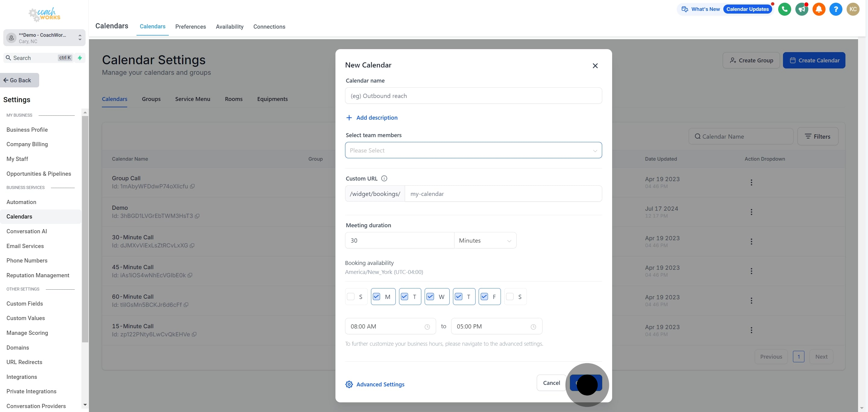868x412 pixels.
Task: Open the orange notifications bell
Action: (x=819, y=9)
